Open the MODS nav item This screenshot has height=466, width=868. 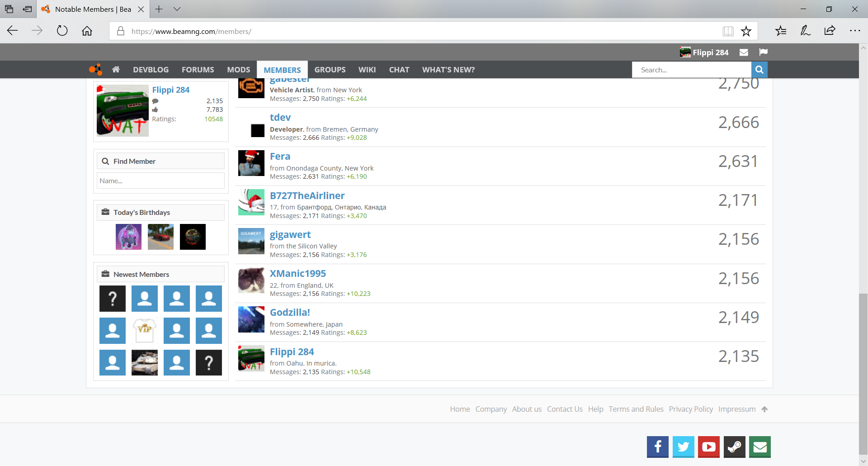[239, 70]
